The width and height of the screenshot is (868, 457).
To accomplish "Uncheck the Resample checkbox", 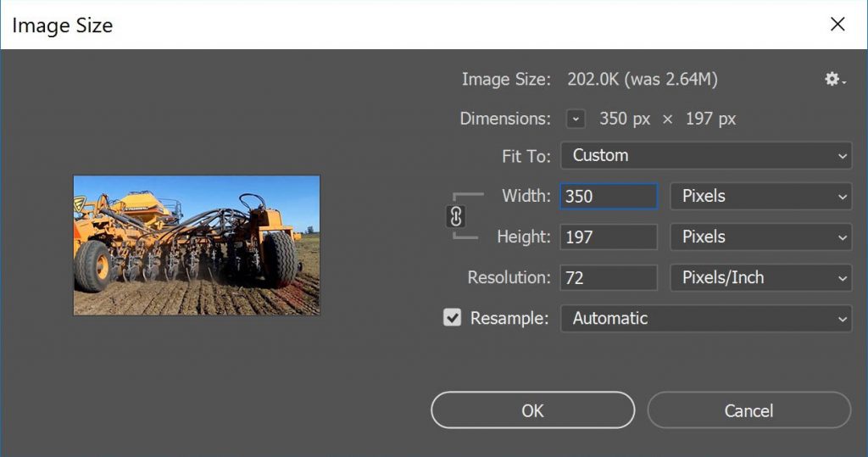I will [x=453, y=317].
